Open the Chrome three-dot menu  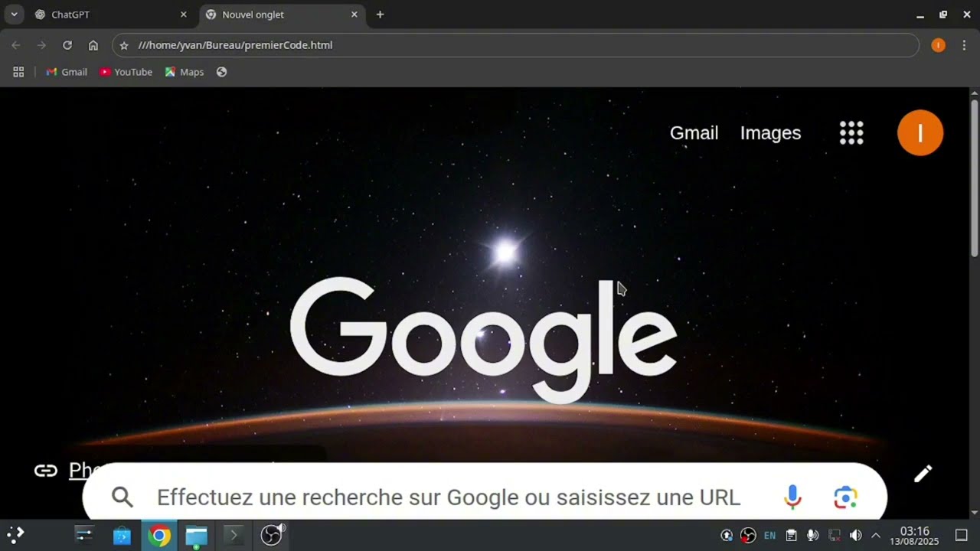coord(964,45)
